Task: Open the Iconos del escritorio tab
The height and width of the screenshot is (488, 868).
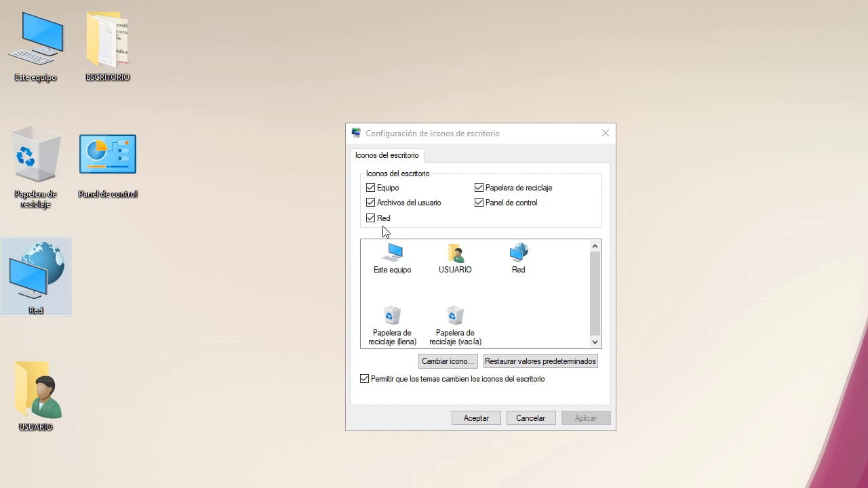Action: (x=387, y=155)
